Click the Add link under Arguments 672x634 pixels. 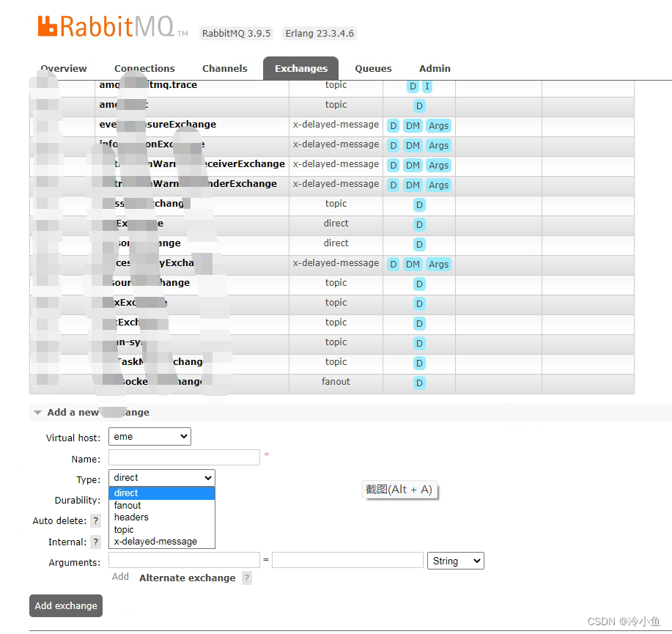[119, 577]
